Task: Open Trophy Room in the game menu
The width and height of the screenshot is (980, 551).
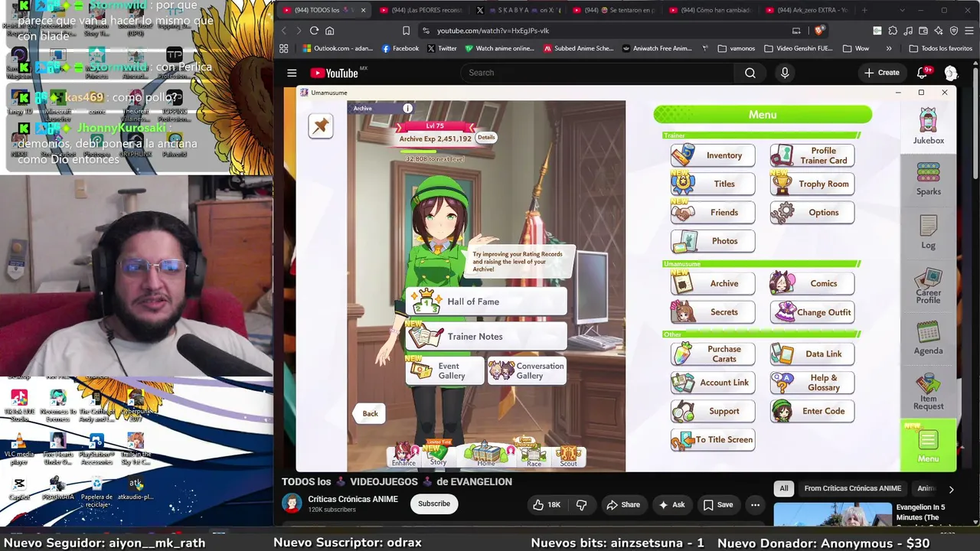Action: (x=812, y=184)
